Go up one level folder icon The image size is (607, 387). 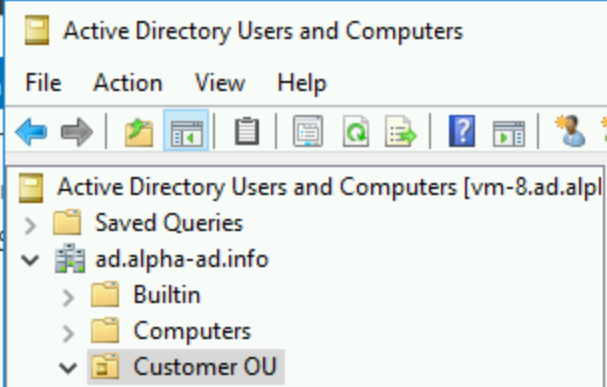tap(139, 132)
